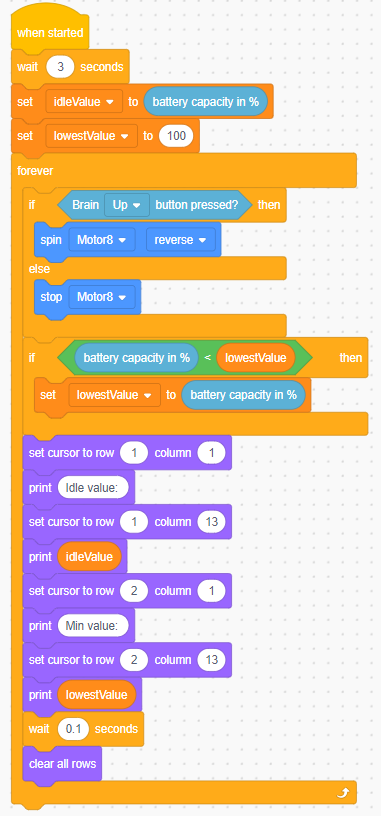This screenshot has width=381, height=816.
Task: Click the orange lowestValue reporter in comparison
Action: (256, 358)
